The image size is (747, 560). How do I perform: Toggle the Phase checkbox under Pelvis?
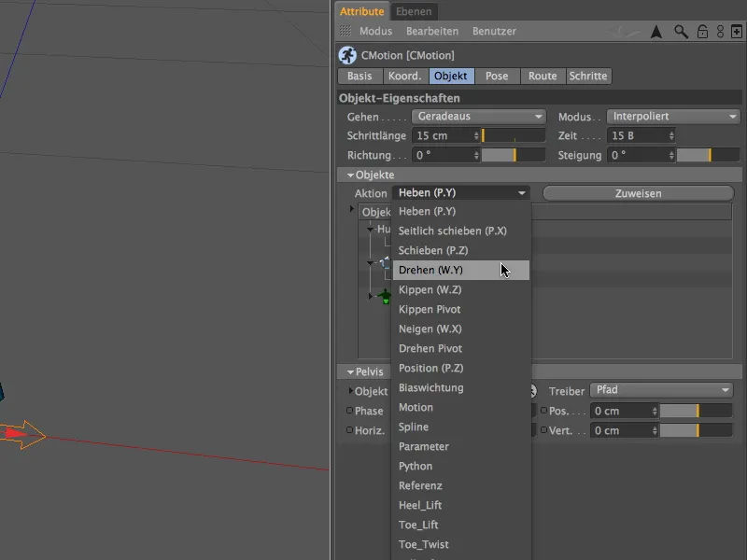pos(351,411)
